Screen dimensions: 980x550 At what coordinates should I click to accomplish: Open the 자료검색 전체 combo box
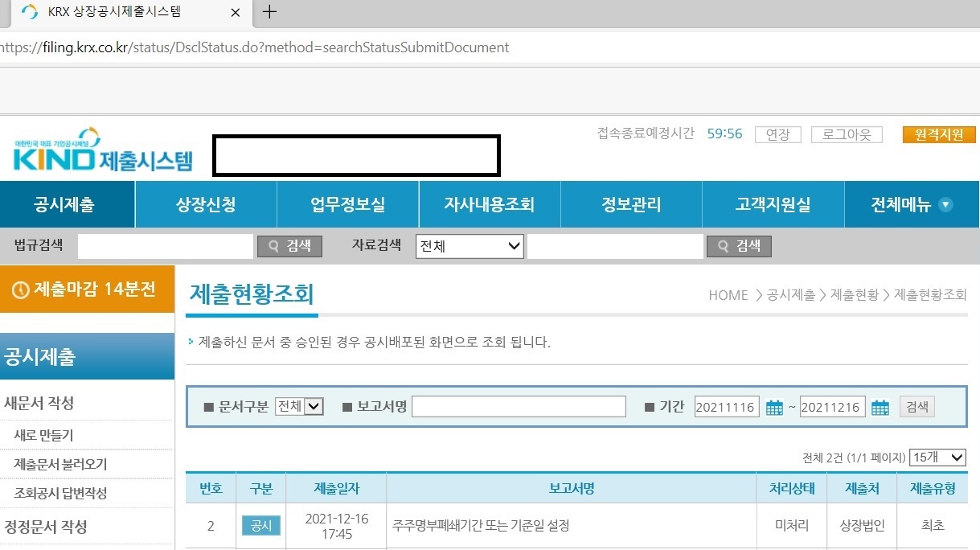pyautogui.click(x=469, y=246)
